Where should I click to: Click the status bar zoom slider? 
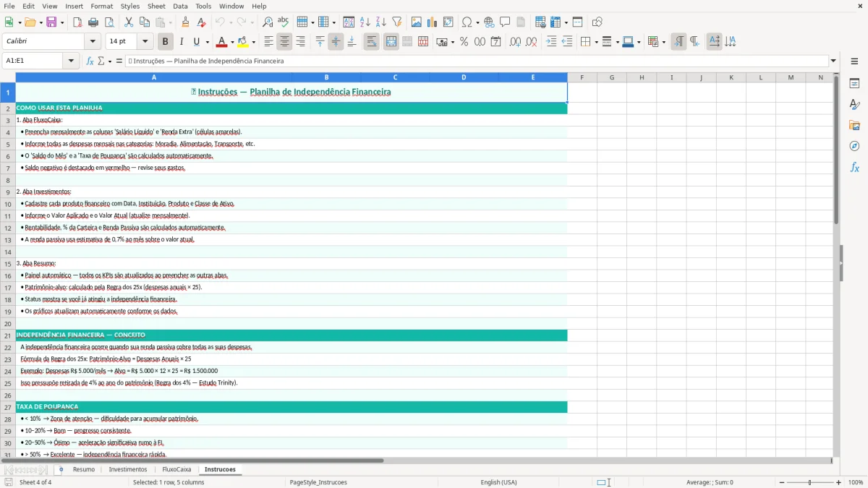[x=809, y=482]
